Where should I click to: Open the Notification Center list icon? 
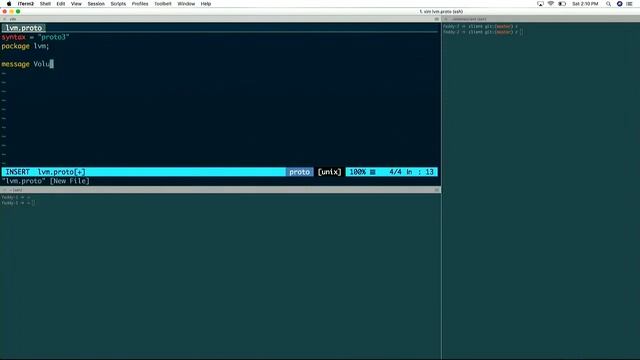click(x=629, y=4)
